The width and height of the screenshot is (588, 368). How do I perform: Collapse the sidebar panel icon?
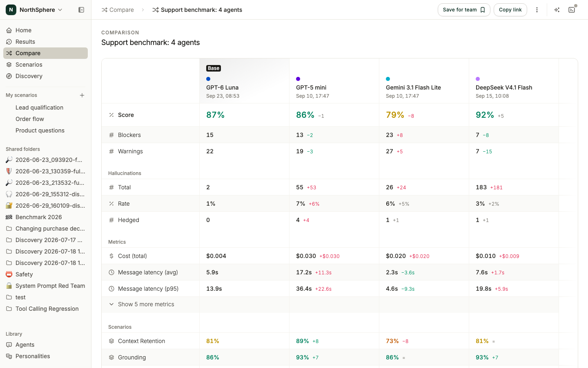tap(81, 10)
